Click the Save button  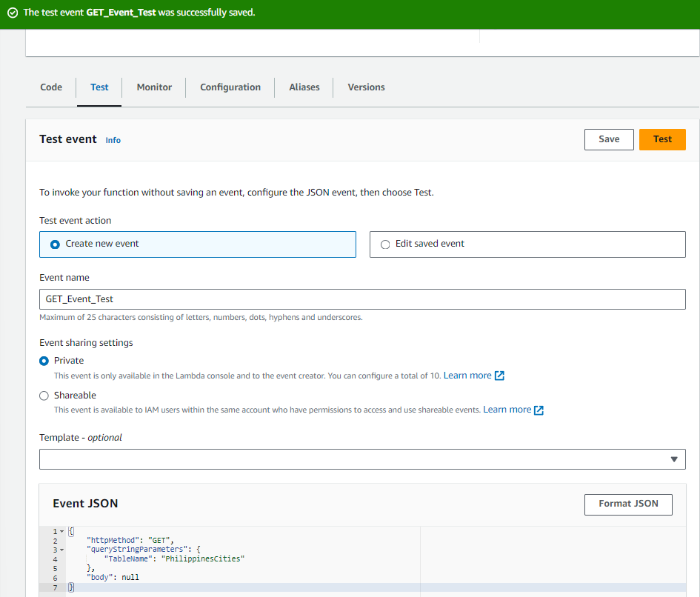609,139
